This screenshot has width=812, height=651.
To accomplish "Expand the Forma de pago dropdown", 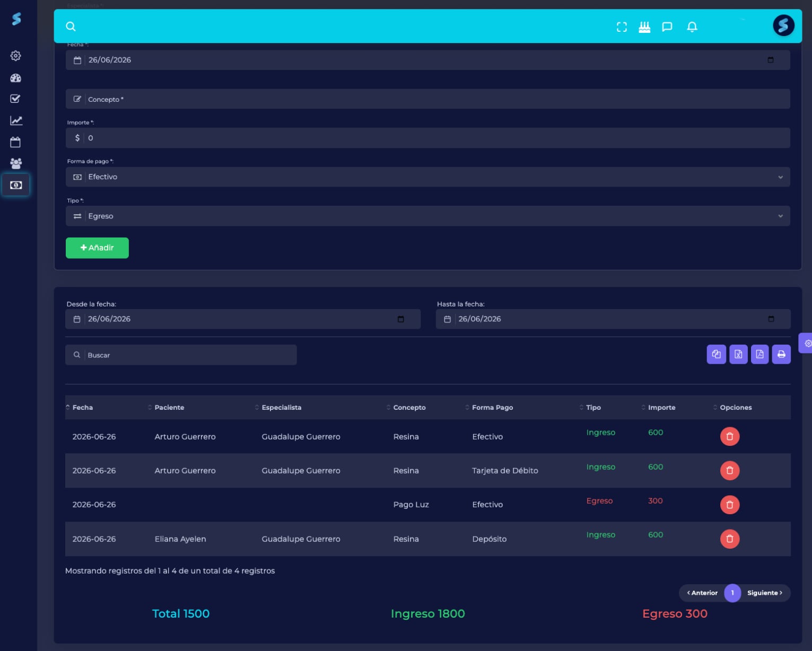I will point(428,177).
